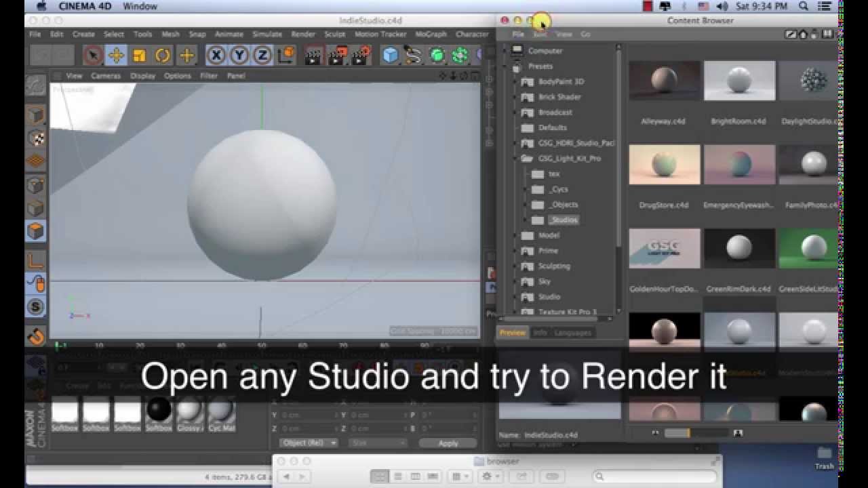Open macOS Spotlight search
Viewport: 868px width, 488px height.
[804, 6]
